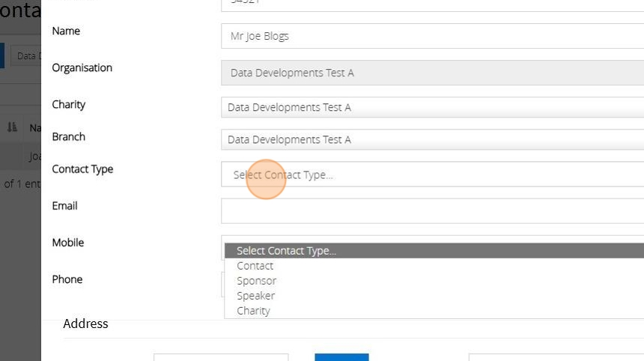Click the Phone input field
The height and width of the screenshot is (361, 644).
click(222, 285)
